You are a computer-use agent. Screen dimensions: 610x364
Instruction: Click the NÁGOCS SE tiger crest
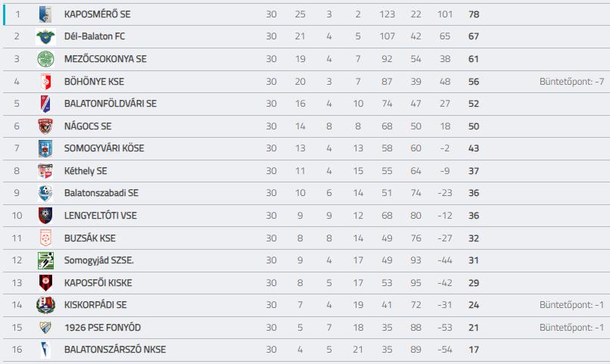[45, 126]
